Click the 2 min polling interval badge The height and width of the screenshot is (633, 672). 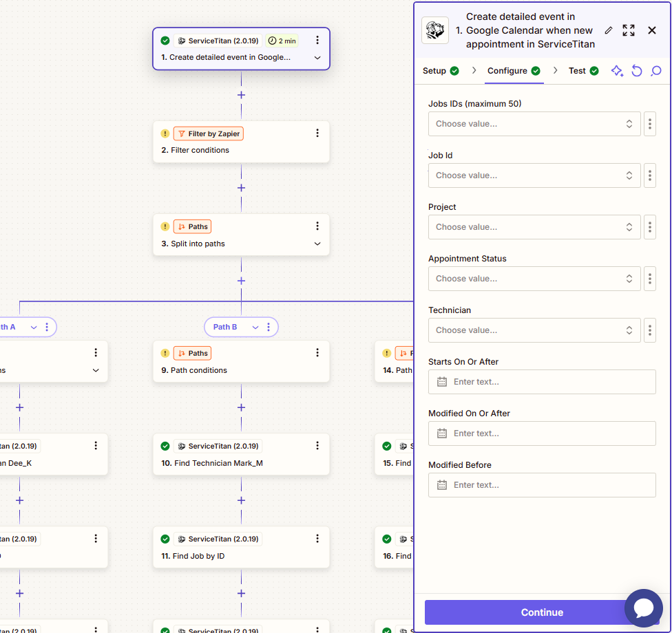pos(282,41)
